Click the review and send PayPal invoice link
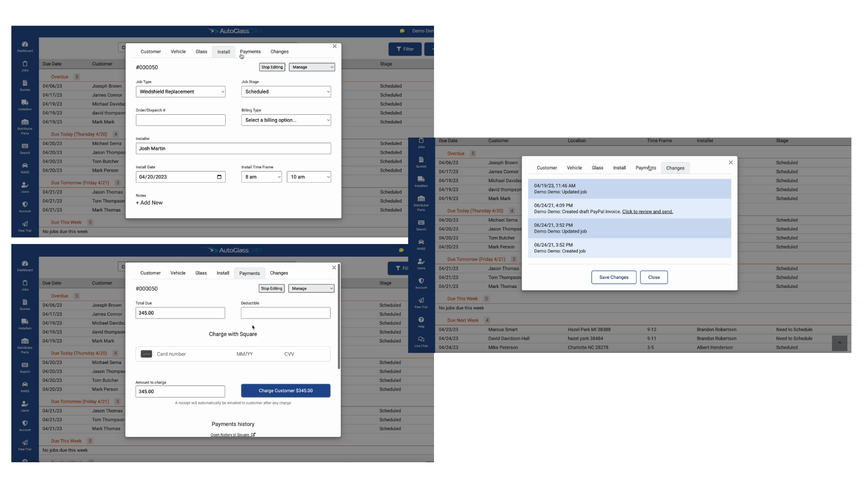Image resolution: width=868 pixels, height=488 pixels. pos(647,211)
